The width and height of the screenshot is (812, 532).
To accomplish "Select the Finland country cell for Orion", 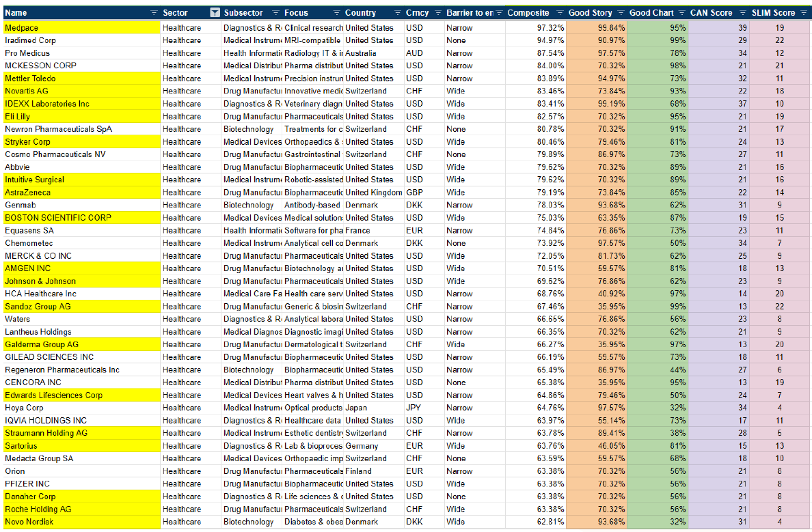I will (374, 471).
